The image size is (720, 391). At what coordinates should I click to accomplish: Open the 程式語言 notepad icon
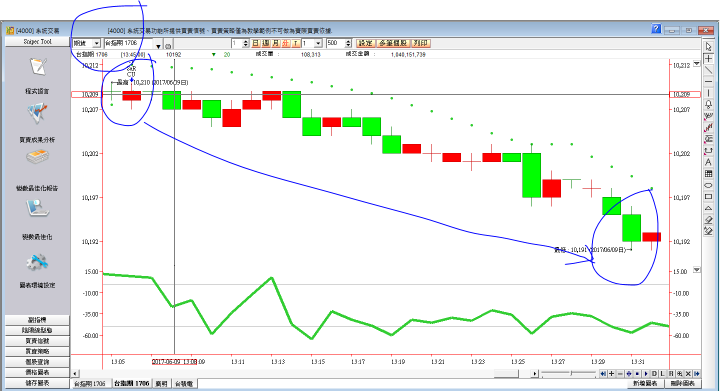(x=38, y=67)
